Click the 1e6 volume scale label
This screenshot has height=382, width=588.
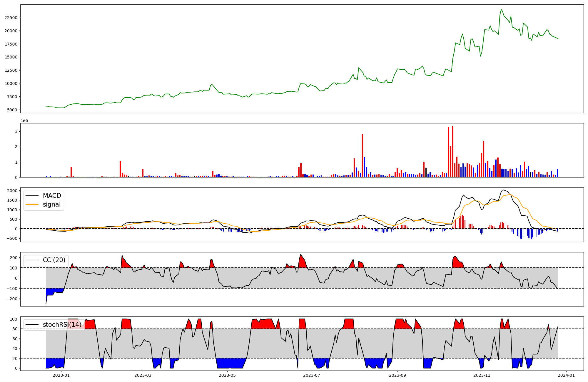[24, 121]
